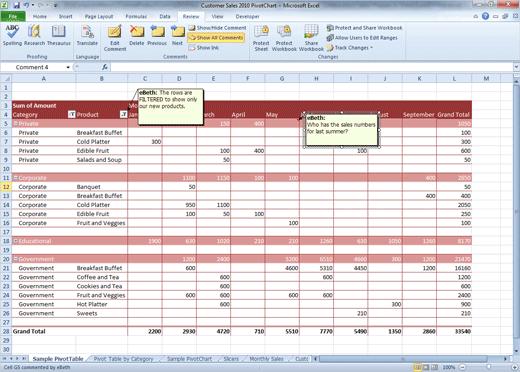The height and width of the screenshot is (372, 520).
Task: Save the workbook from Quick Access
Action: click(x=16, y=5)
